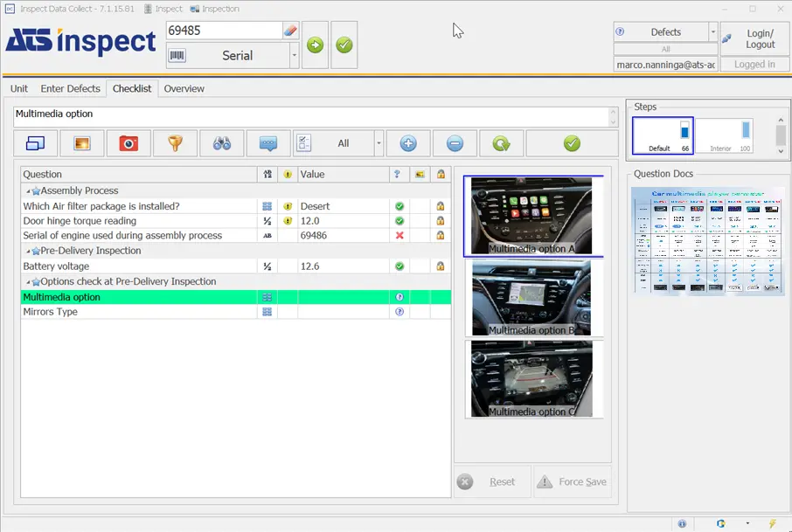Click the blue minus remove button

click(x=455, y=143)
